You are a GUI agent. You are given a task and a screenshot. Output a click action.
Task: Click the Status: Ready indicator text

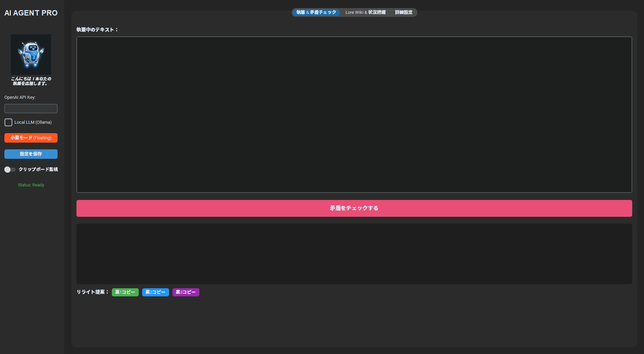(x=31, y=185)
